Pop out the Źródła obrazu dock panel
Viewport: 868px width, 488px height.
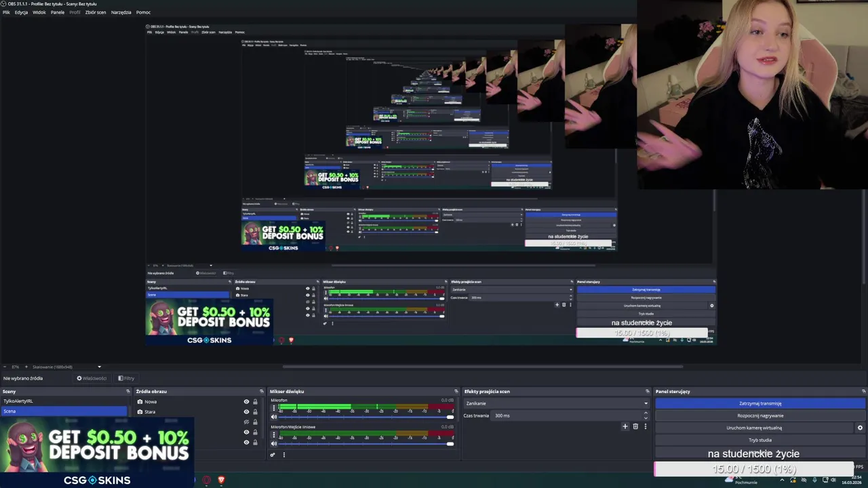[262, 391]
